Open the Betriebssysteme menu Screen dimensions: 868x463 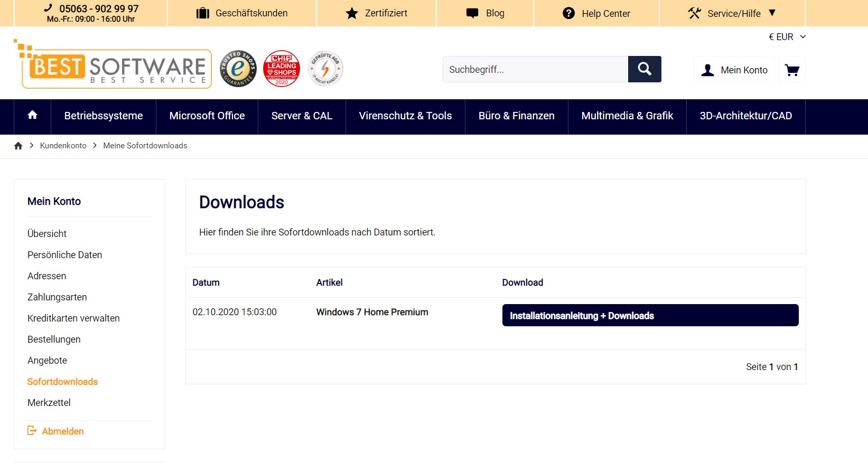104,116
